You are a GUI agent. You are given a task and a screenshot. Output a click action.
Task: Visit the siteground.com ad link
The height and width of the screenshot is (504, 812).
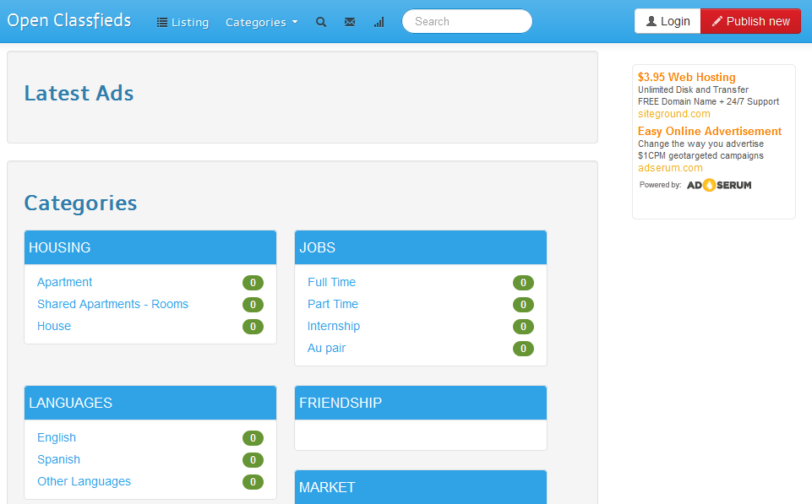point(673,114)
